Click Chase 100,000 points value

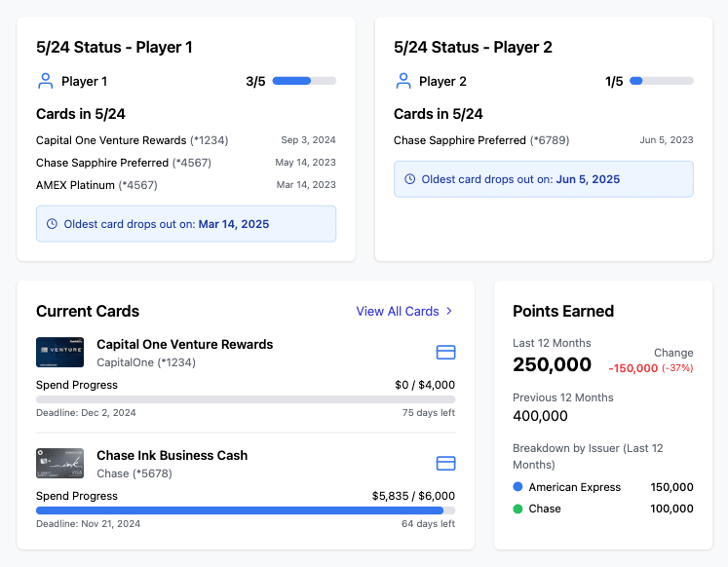click(671, 509)
